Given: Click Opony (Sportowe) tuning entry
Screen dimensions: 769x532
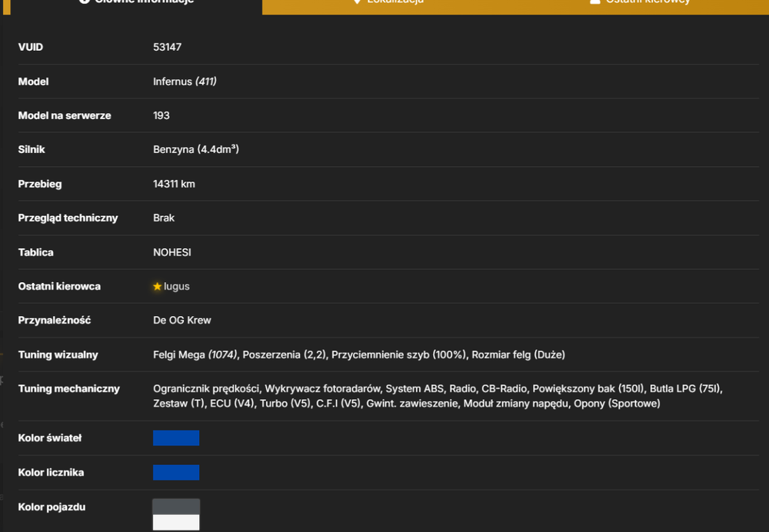Looking at the screenshot, I should click(617, 404).
